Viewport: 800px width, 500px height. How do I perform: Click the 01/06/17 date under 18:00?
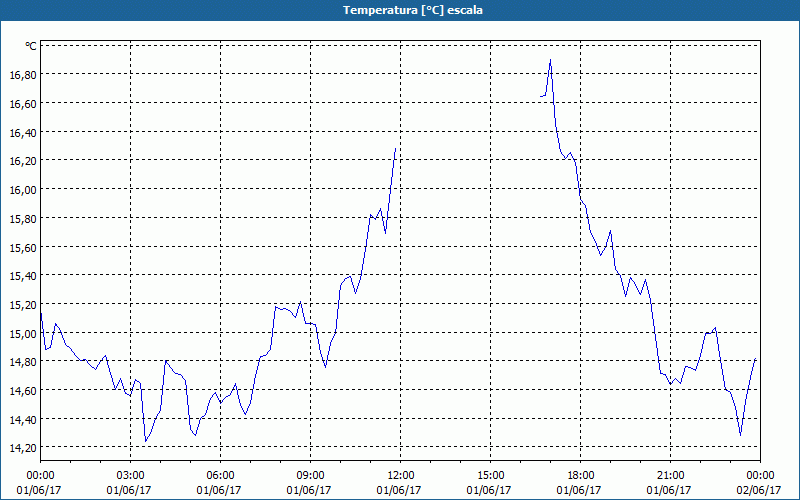click(579, 490)
